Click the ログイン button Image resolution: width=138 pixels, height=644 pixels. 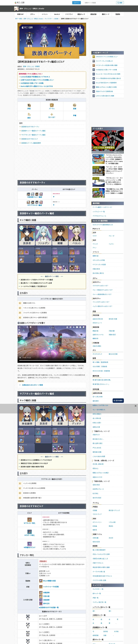[76, 3]
